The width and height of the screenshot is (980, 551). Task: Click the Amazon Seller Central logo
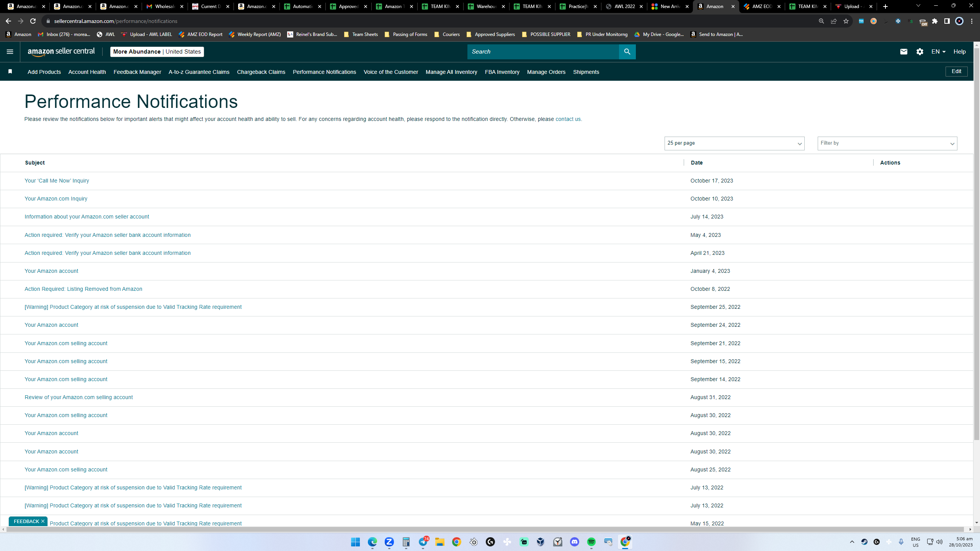coord(61,52)
